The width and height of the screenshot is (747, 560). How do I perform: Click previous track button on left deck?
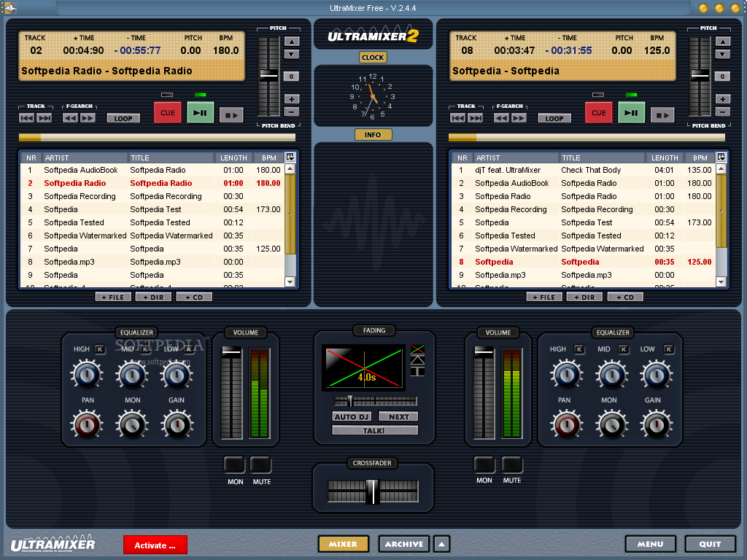[27, 117]
